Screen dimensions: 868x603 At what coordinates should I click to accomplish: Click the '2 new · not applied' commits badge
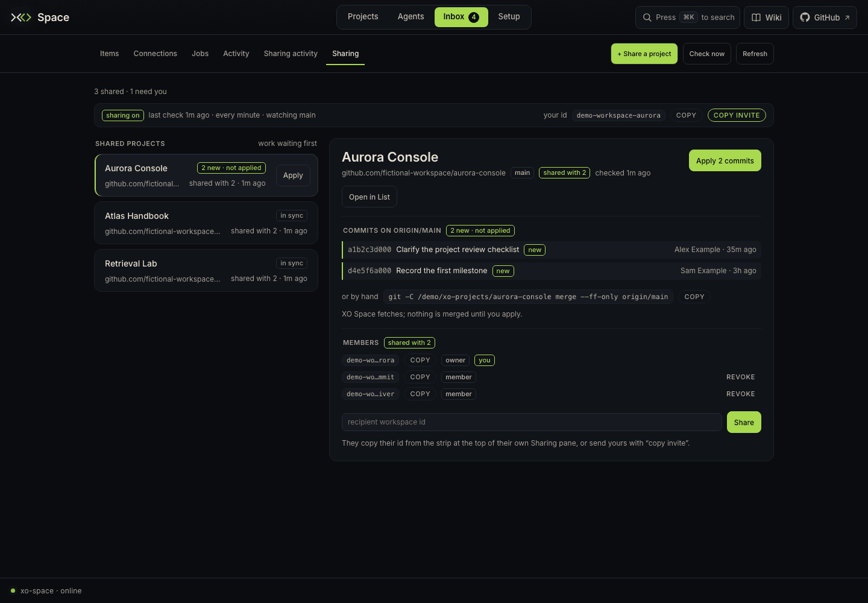pos(480,230)
